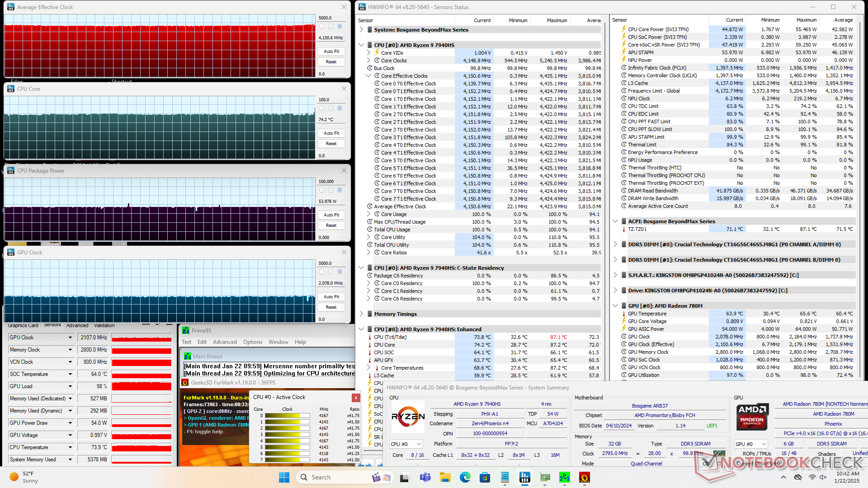Collapse GPU [#0] AMD Radeon 780M section
This screenshot has width=868, height=488.
(615, 306)
